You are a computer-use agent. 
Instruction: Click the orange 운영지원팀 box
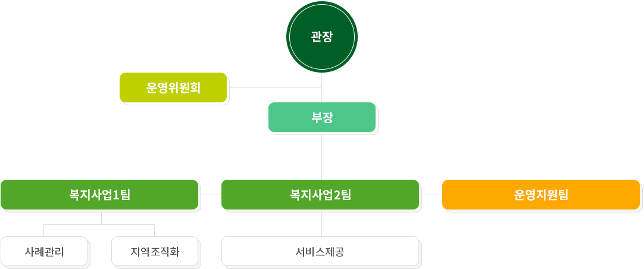[x=540, y=195]
